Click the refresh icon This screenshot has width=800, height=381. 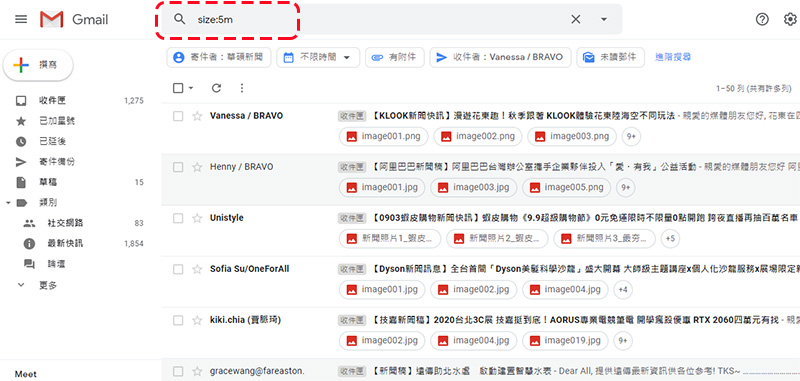tap(216, 88)
